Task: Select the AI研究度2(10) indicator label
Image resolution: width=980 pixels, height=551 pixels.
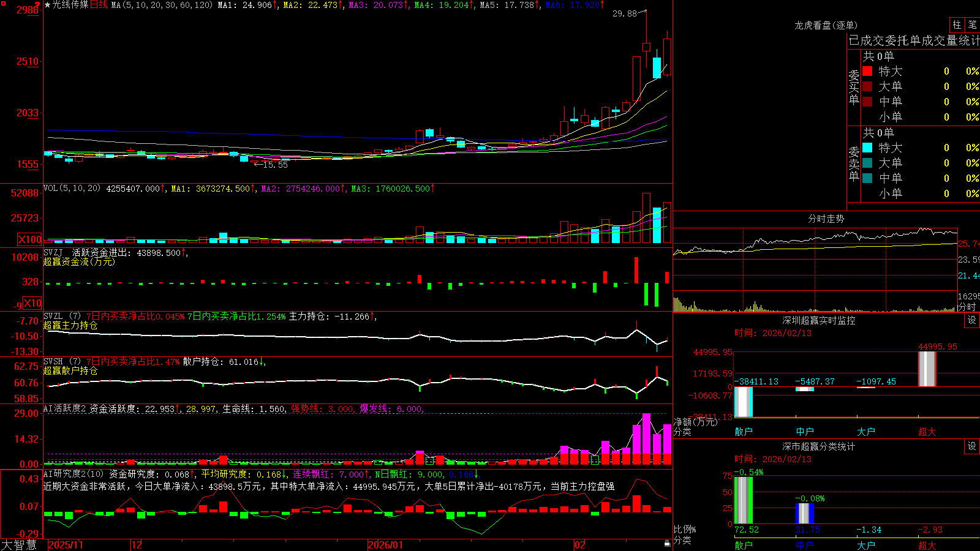Action: pos(73,474)
